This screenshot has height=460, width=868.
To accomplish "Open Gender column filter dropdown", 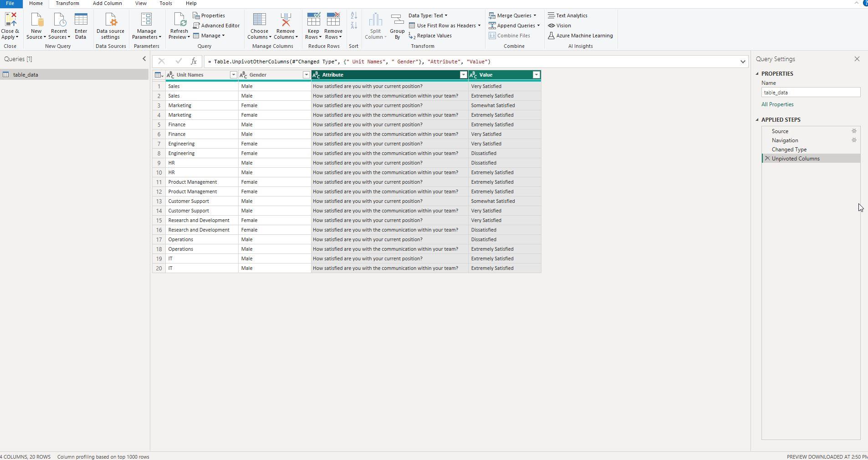I will pos(306,75).
